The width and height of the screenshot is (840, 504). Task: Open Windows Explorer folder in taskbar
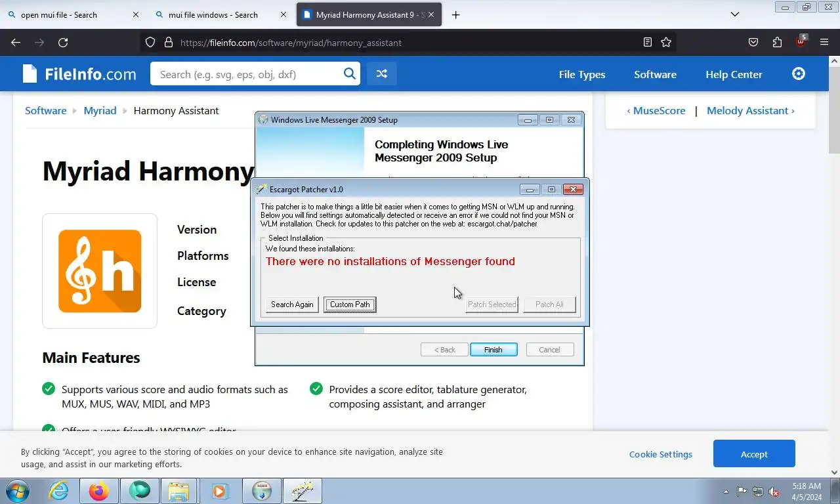(x=178, y=491)
